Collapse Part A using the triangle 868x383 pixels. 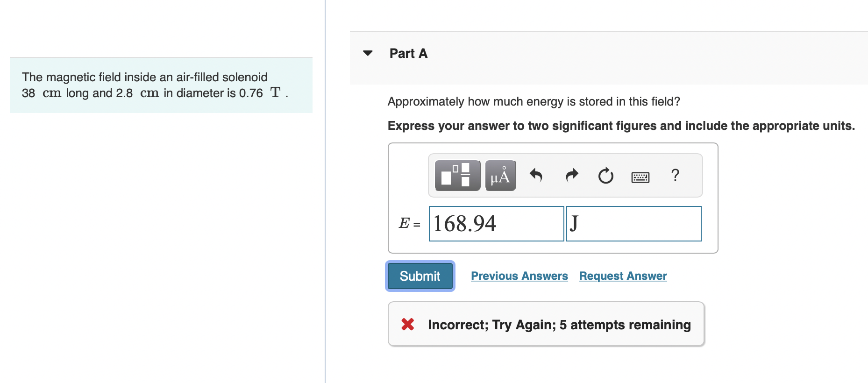(x=368, y=53)
